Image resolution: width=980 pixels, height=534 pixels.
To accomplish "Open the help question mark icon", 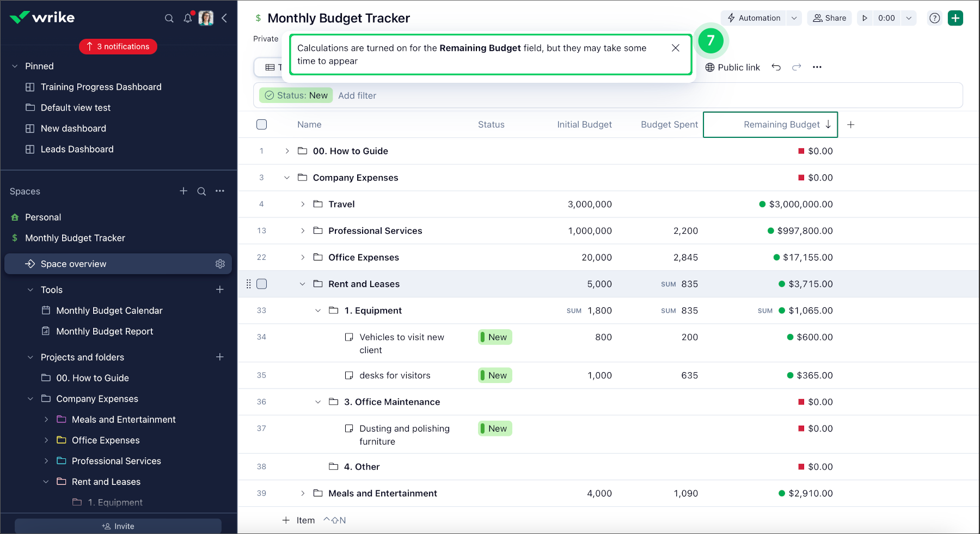I will point(935,18).
